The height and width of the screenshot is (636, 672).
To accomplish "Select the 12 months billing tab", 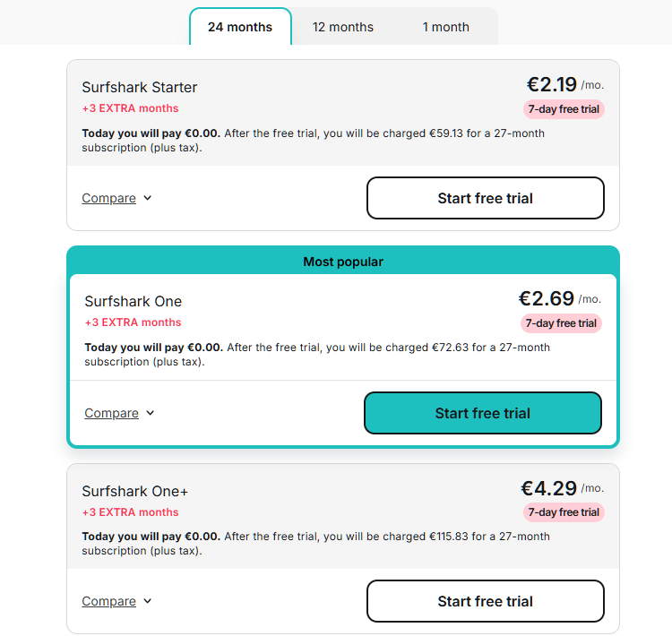I will 343,27.
